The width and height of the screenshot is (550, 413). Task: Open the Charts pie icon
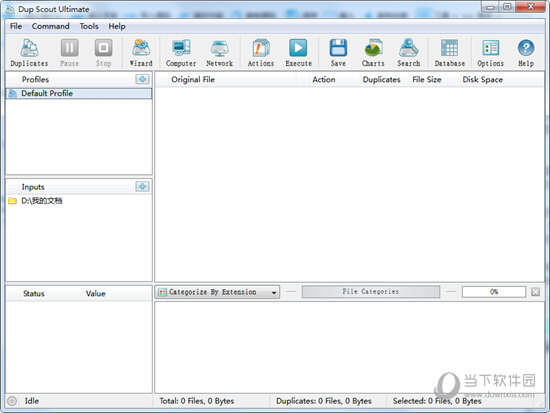[373, 53]
